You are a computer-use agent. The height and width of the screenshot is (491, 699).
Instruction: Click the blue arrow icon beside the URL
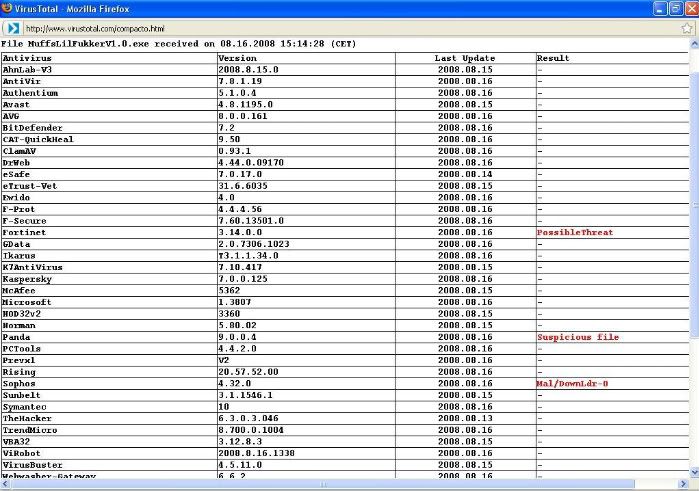[12, 28]
